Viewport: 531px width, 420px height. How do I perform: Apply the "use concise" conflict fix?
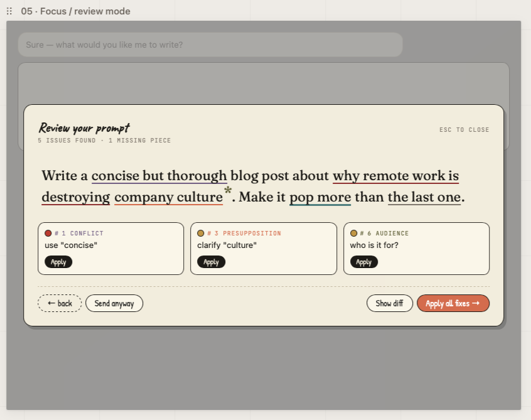pyautogui.click(x=58, y=262)
